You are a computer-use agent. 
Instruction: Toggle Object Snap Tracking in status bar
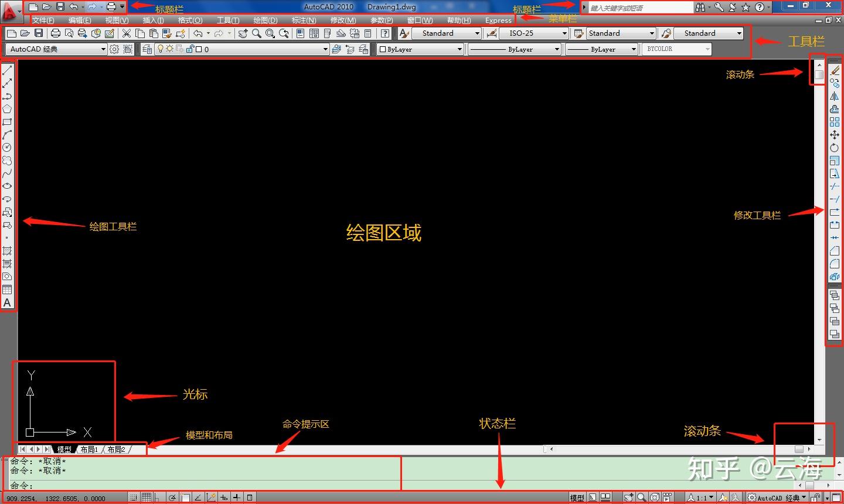tap(198, 498)
